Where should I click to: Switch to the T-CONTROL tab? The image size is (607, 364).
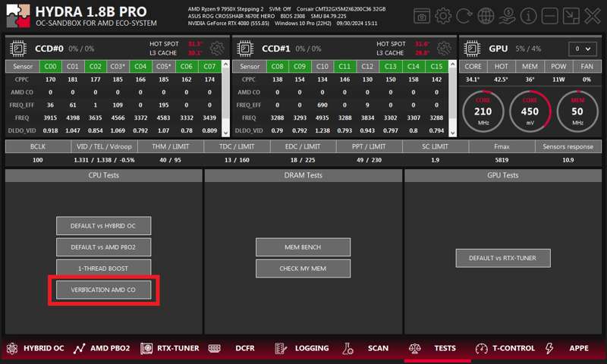[505, 349]
